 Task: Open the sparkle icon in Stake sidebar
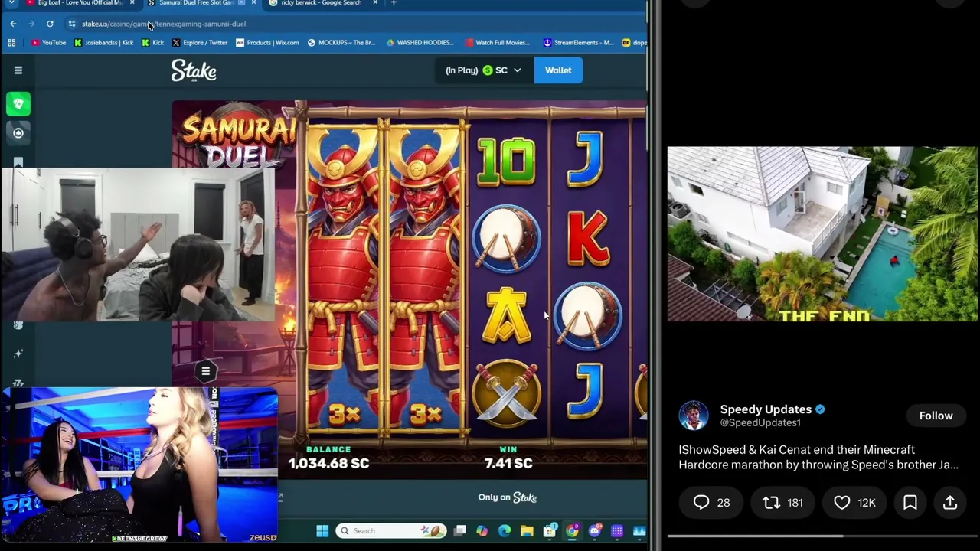click(x=18, y=354)
